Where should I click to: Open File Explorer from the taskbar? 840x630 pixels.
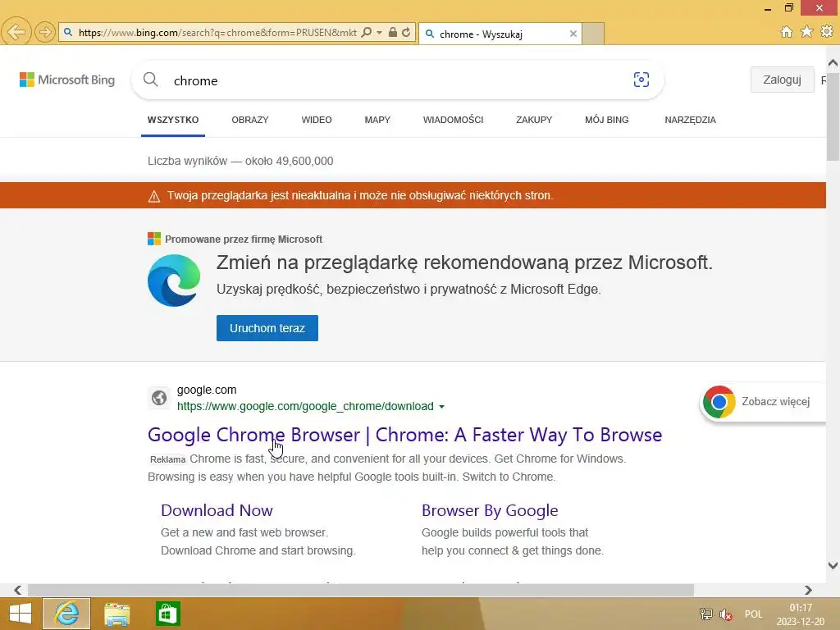(x=116, y=614)
